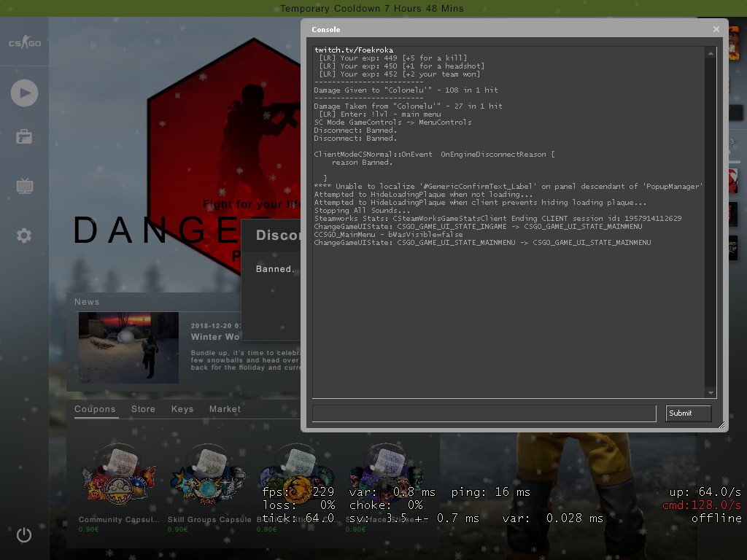
Task: Switch to the Market tab
Action: 225,409
